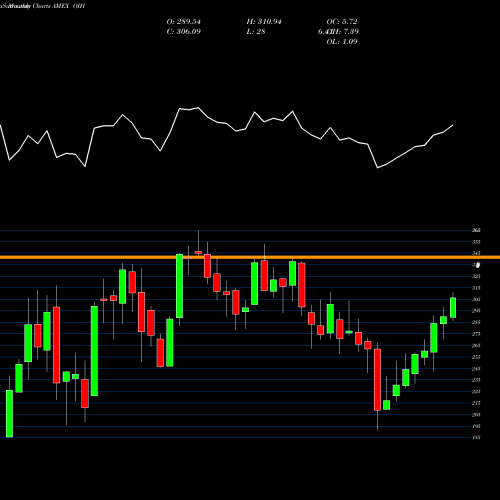Click the Charts AMEX OIH title
This screenshot has height=500, width=500.
[x=59, y=6]
